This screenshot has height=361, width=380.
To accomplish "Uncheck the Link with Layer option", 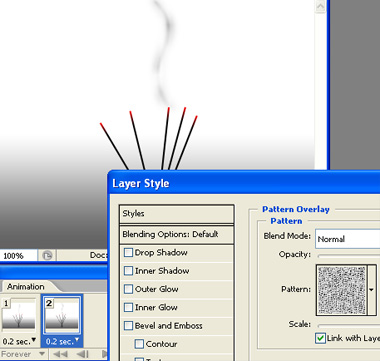I will point(320,338).
